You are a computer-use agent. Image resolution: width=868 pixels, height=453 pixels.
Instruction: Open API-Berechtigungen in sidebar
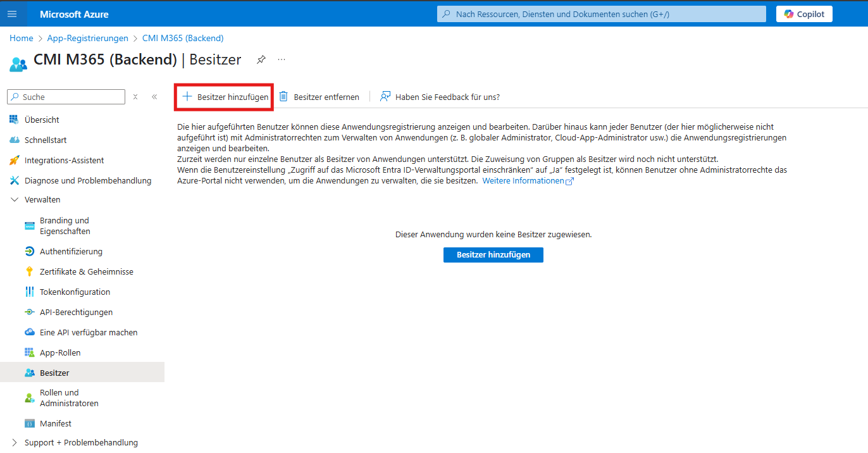click(76, 312)
